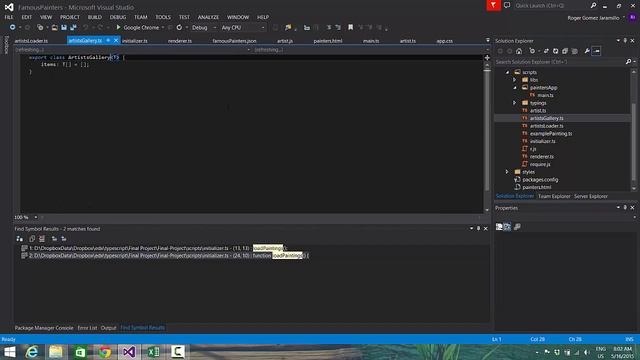Open the editor tab overflow dropdown arrow
The height and width of the screenshot is (360, 640).
click(488, 40)
